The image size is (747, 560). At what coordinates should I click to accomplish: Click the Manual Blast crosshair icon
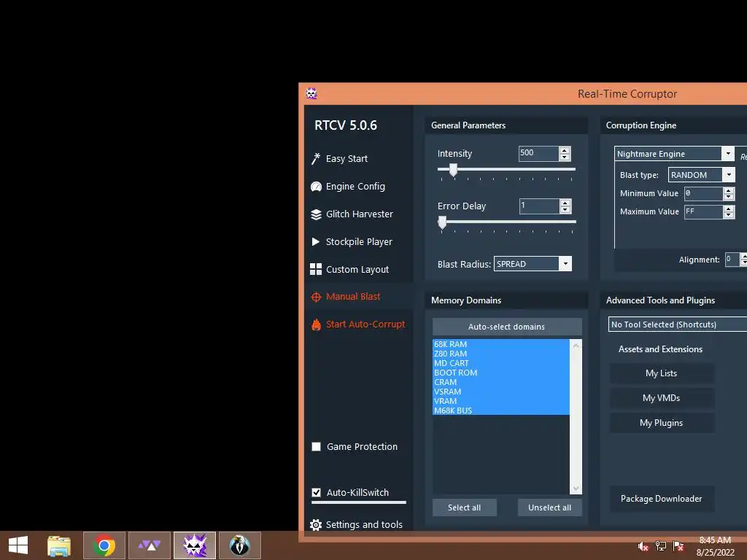coord(316,297)
